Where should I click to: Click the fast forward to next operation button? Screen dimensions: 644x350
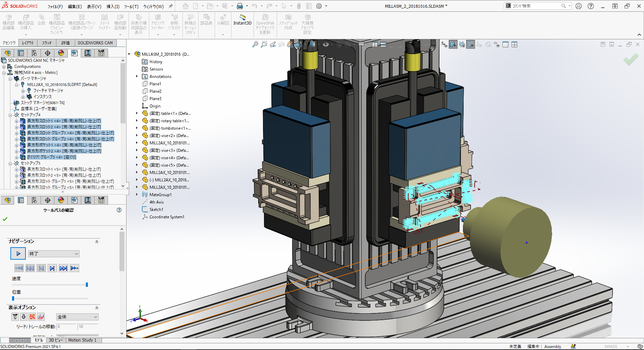(63, 268)
